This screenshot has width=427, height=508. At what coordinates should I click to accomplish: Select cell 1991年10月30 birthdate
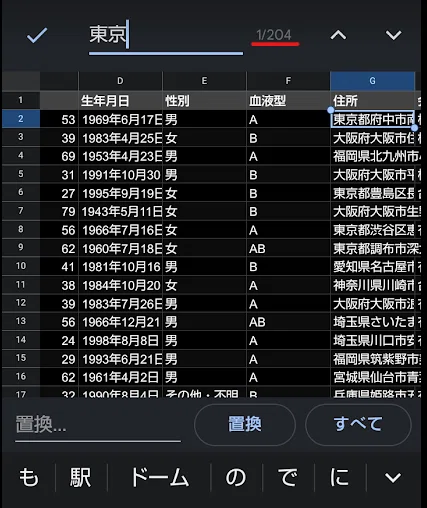(120, 175)
